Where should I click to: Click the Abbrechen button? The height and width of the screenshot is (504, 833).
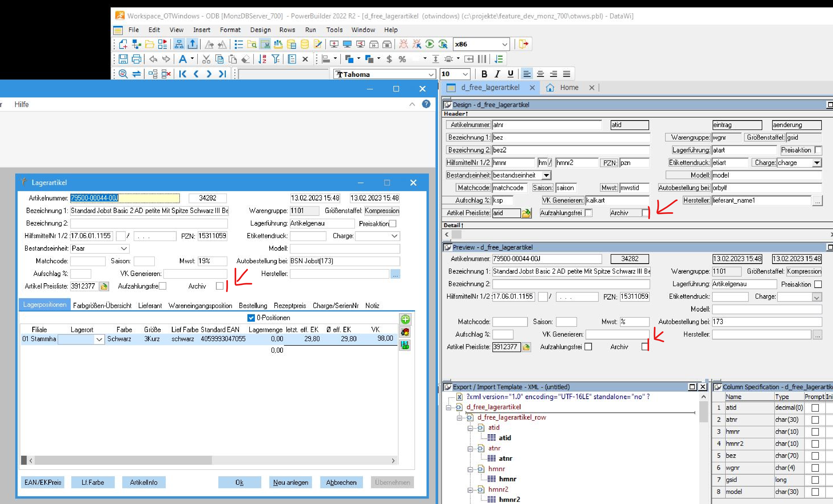[341, 482]
